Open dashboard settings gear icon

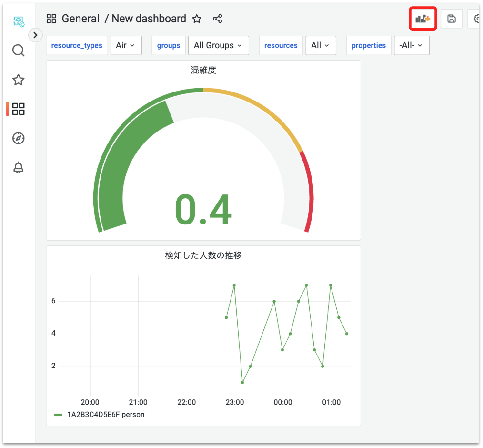tap(475, 19)
